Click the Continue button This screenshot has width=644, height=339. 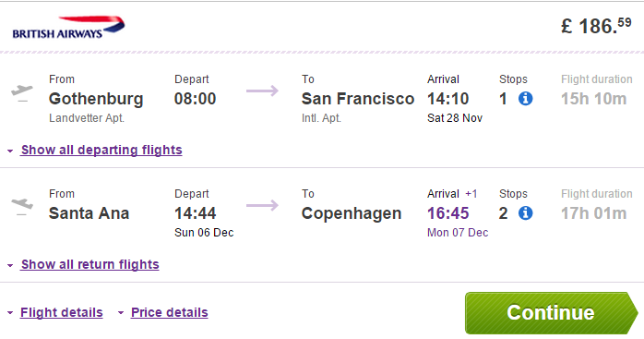(x=551, y=313)
